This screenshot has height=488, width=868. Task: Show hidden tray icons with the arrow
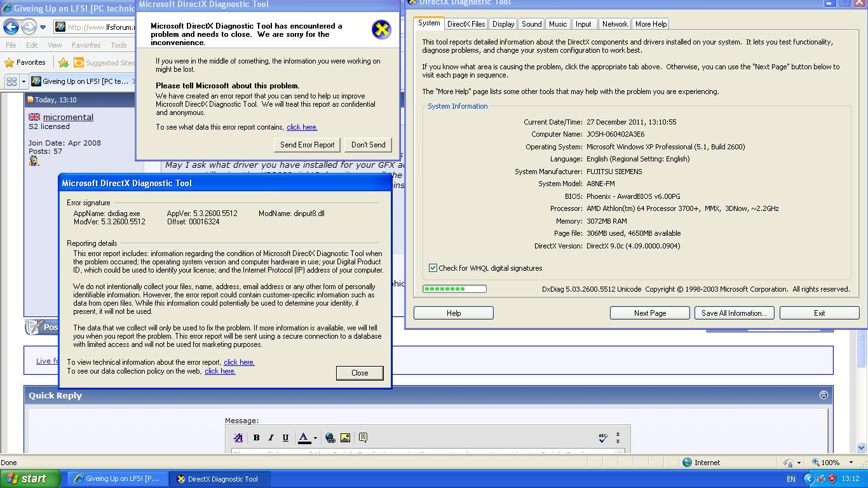tap(809, 479)
